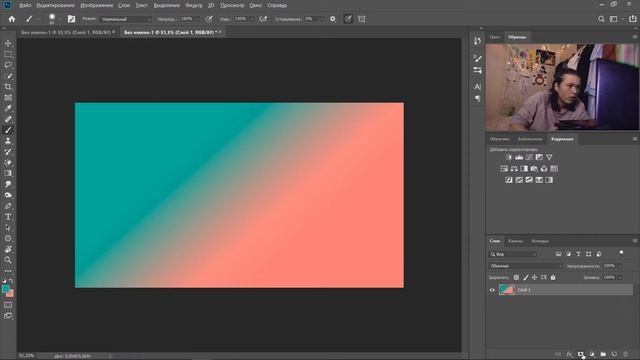Open Layers panel menu icon
Screen dimensions: 640x360
tap(635, 241)
